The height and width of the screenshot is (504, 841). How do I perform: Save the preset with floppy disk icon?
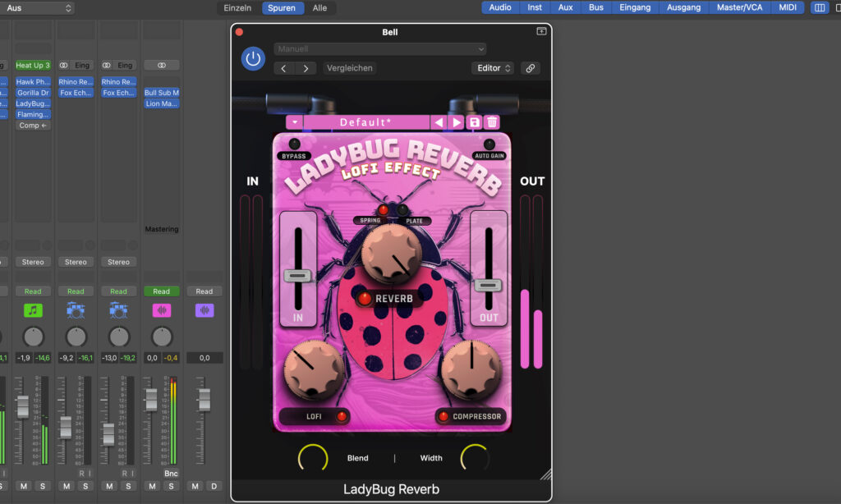(474, 122)
